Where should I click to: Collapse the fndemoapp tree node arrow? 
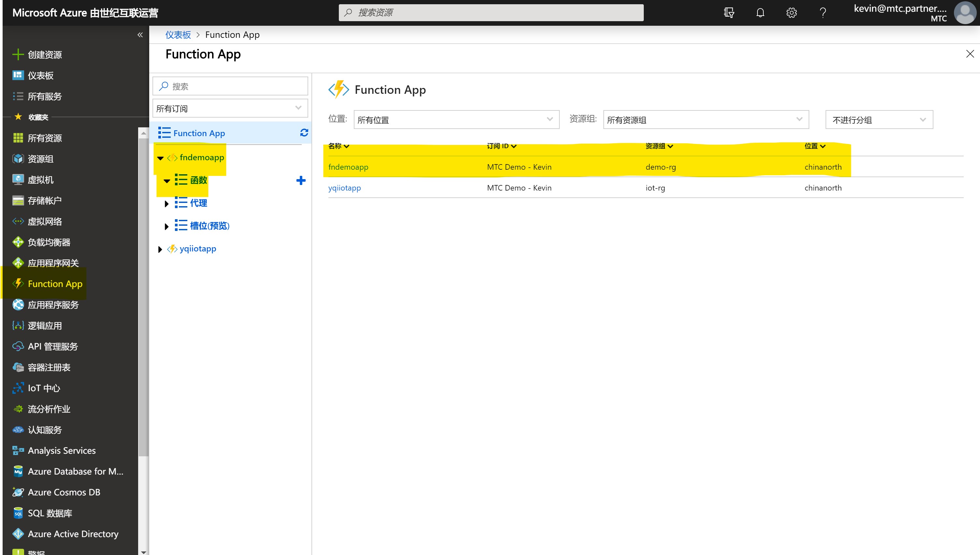(x=160, y=158)
